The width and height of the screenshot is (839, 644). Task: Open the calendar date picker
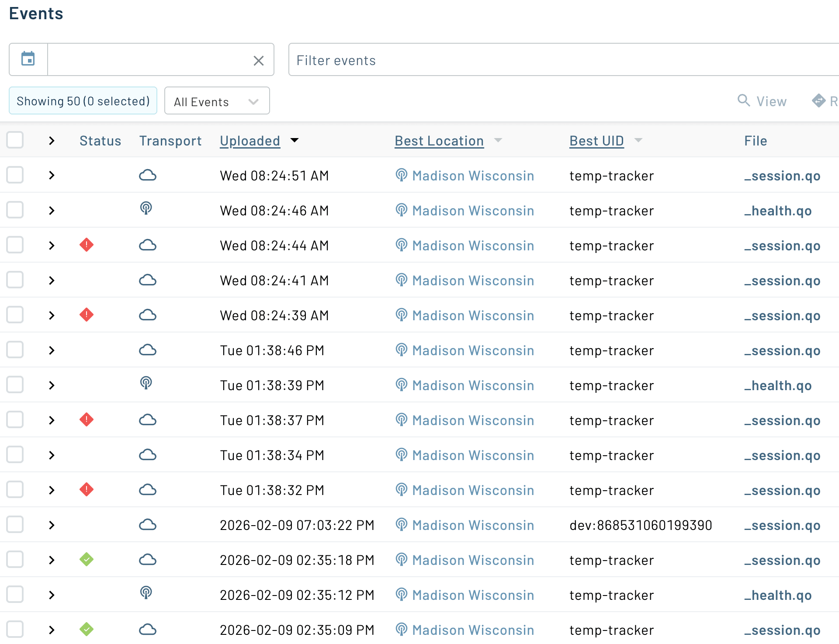(x=28, y=59)
